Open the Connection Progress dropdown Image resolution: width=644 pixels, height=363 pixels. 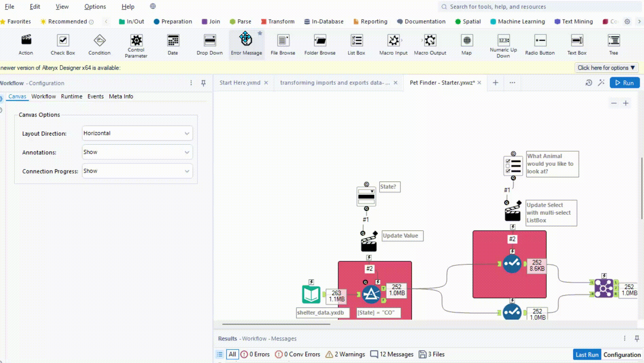click(137, 171)
